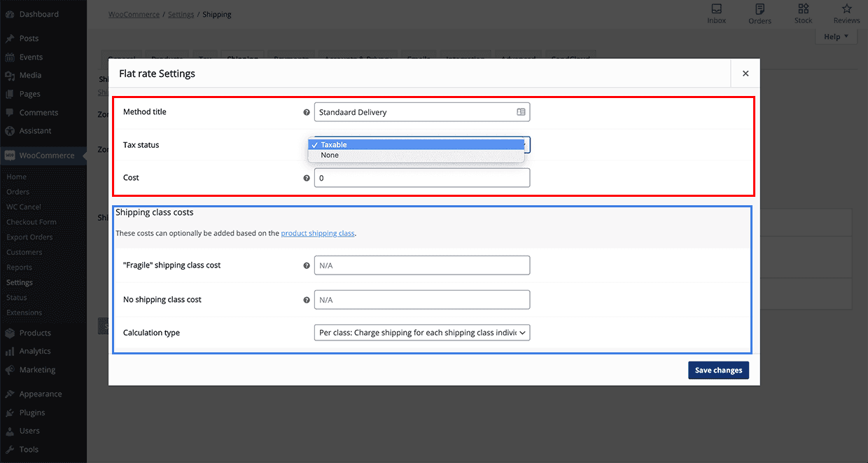Open the Calculation type dropdown
Viewport: 868px width, 463px height.
point(422,333)
